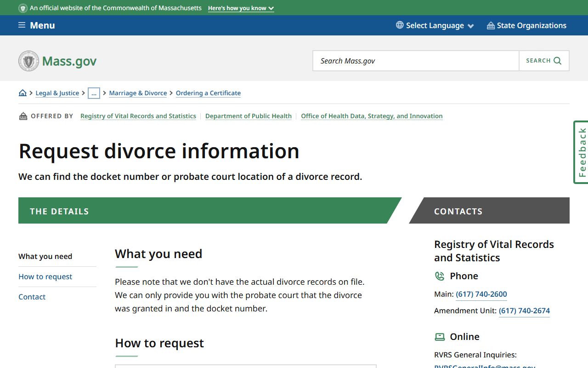Expand the collapsed breadcrumb ellipsis

tap(94, 93)
